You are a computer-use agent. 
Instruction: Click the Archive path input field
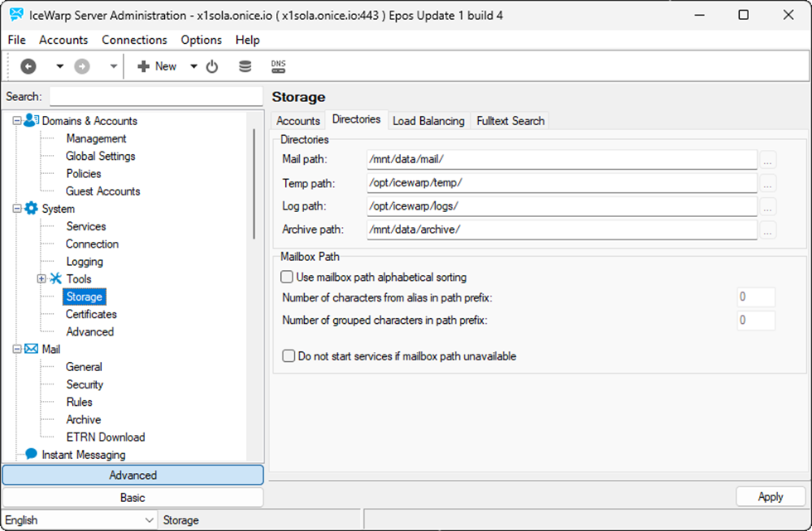click(x=562, y=229)
